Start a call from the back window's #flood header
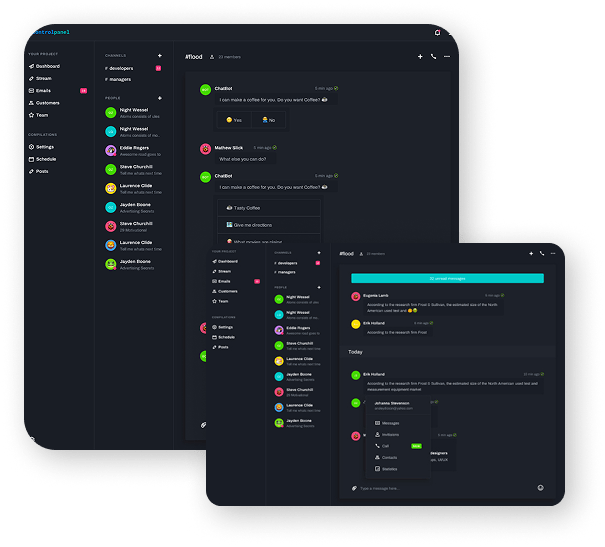605x547 pixels. pyautogui.click(x=433, y=57)
